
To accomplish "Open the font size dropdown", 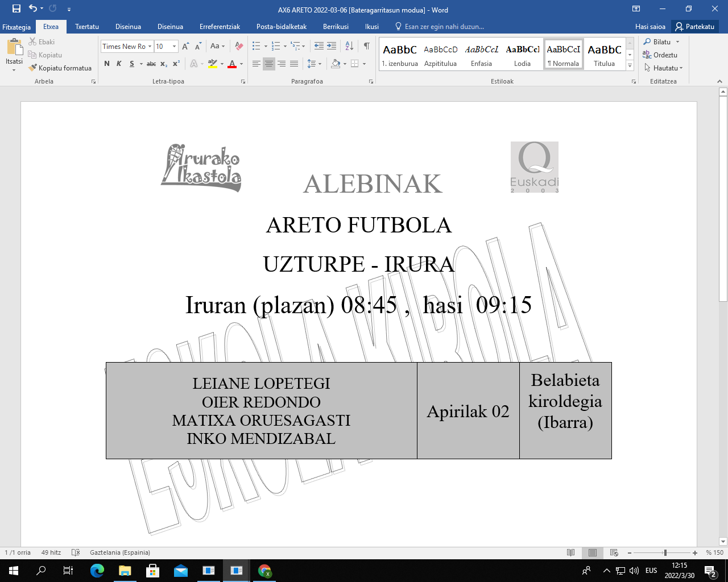I will click(175, 47).
